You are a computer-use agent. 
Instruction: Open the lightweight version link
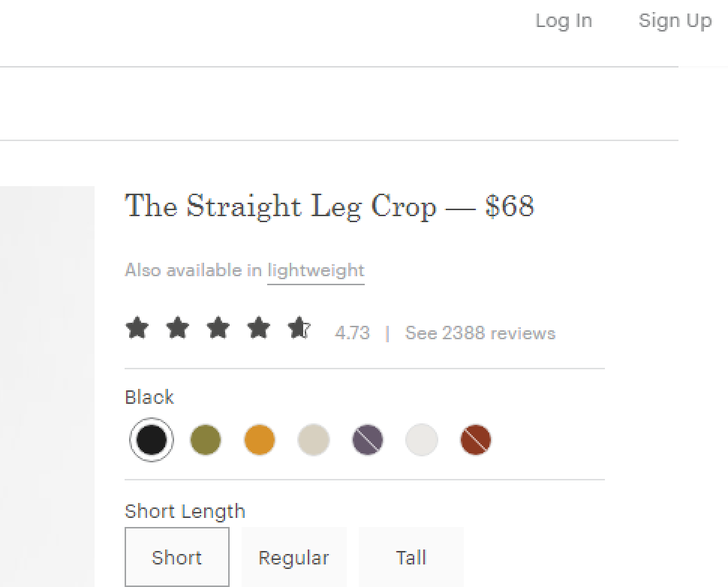coord(316,270)
